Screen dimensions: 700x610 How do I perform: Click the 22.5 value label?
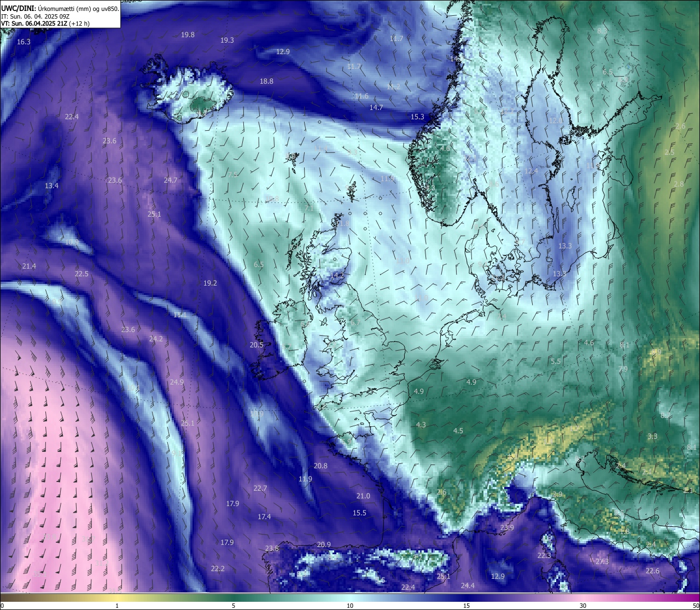pos(81,274)
